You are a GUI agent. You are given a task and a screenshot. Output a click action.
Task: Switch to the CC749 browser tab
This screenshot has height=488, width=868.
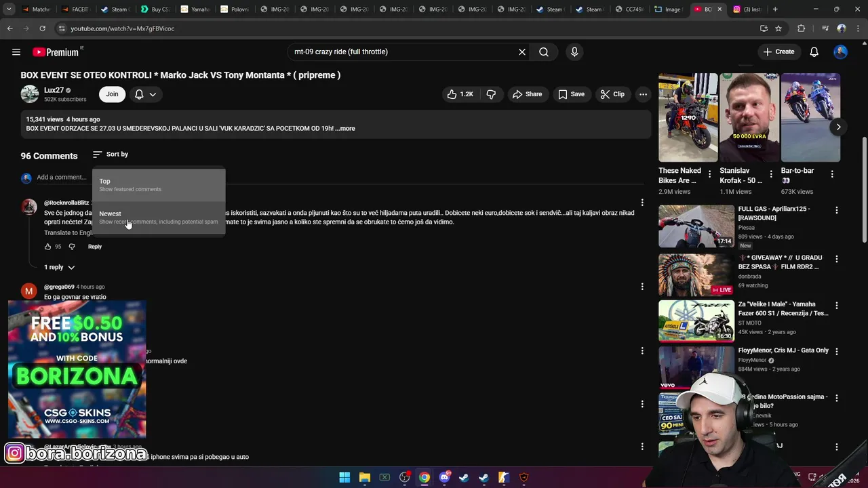click(x=629, y=9)
